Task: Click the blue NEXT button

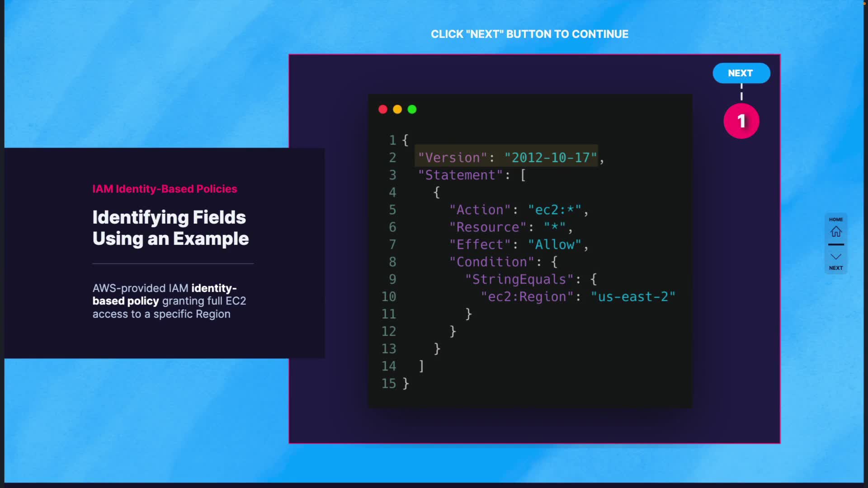Action: pos(741,73)
